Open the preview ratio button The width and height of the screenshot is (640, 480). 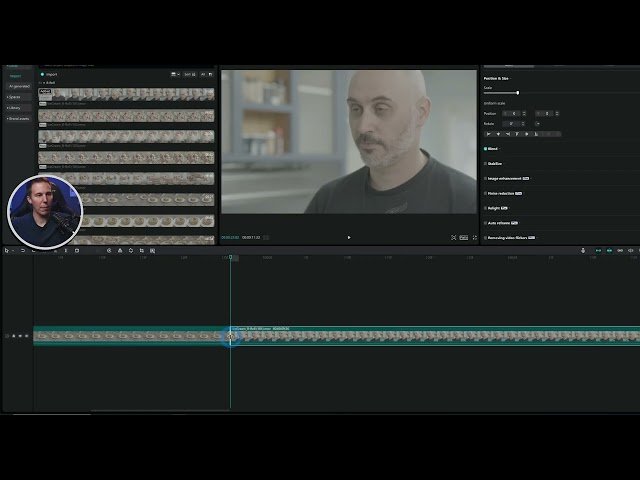(464, 238)
